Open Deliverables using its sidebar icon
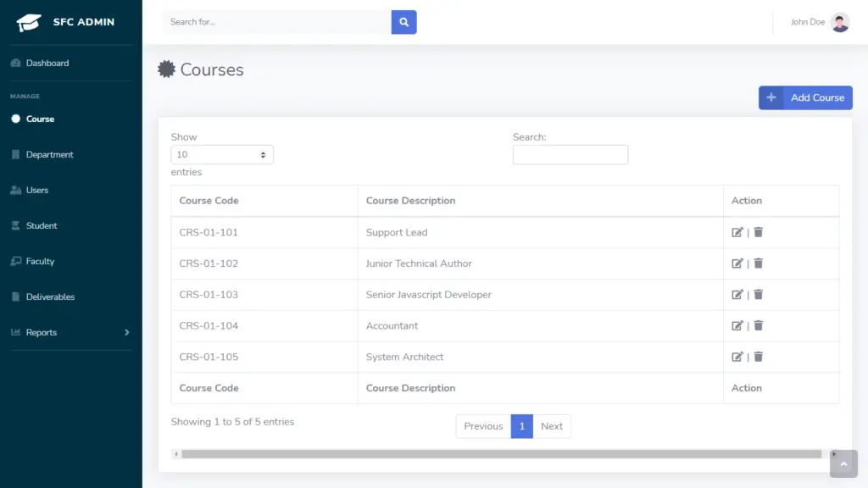Viewport: 868px width, 488px height. coord(14,297)
